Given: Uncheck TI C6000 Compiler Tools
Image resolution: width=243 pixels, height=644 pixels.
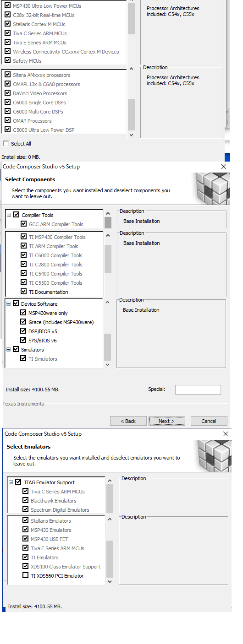Looking at the screenshot, I should 24,255.
